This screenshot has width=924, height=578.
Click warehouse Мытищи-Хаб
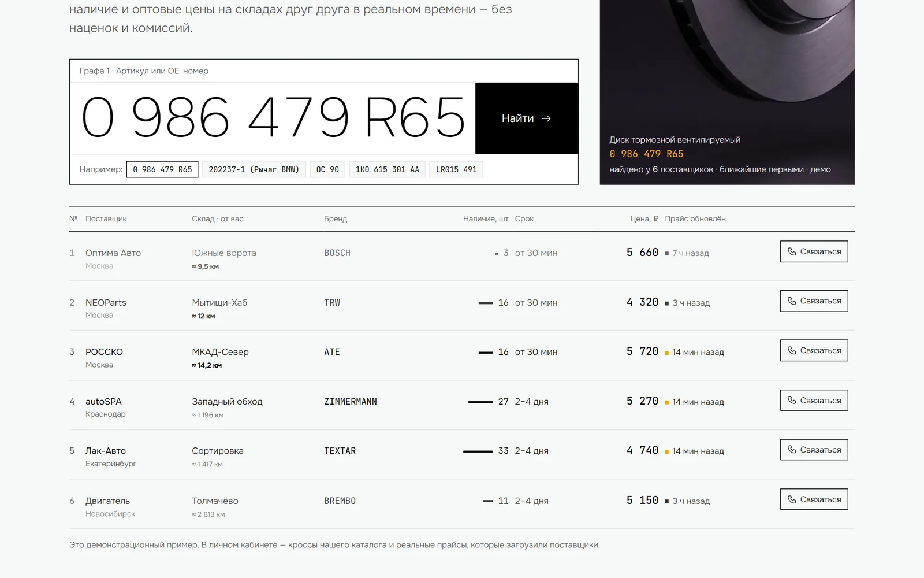(x=219, y=303)
